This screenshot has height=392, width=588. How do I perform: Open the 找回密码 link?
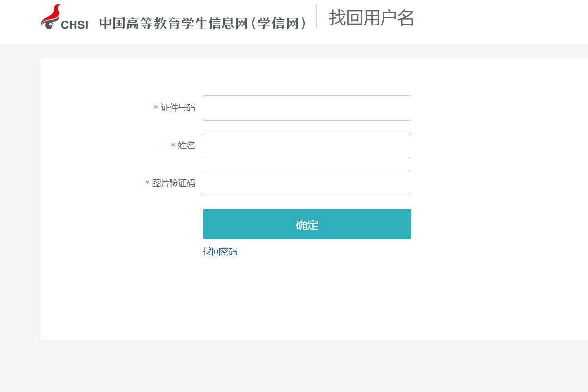[219, 251]
